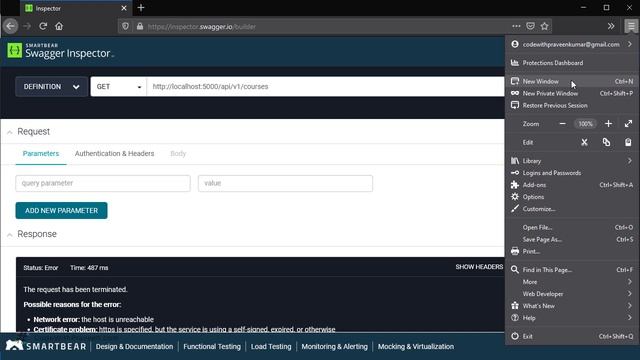Click the parameter value input field

coord(285,183)
